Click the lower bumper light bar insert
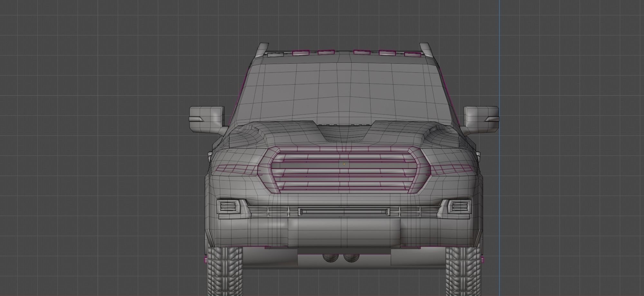 pos(344,212)
